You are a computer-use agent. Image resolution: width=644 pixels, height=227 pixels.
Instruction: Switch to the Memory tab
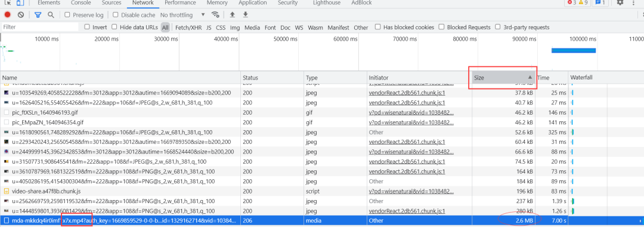click(x=217, y=3)
